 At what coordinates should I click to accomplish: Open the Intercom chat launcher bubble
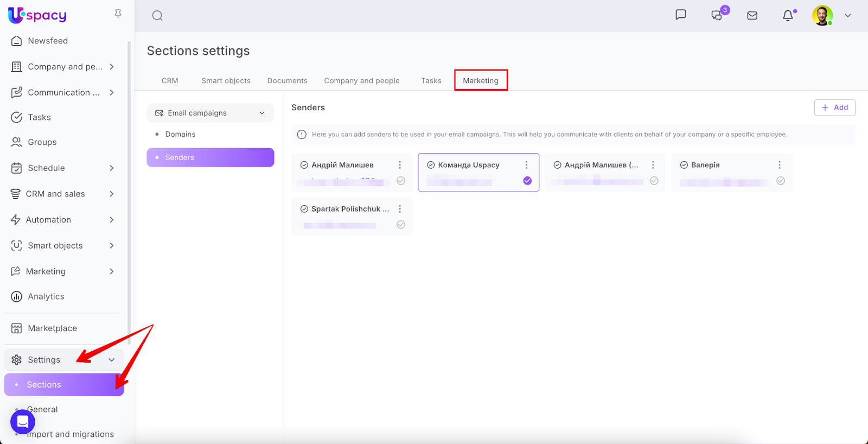[23, 422]
